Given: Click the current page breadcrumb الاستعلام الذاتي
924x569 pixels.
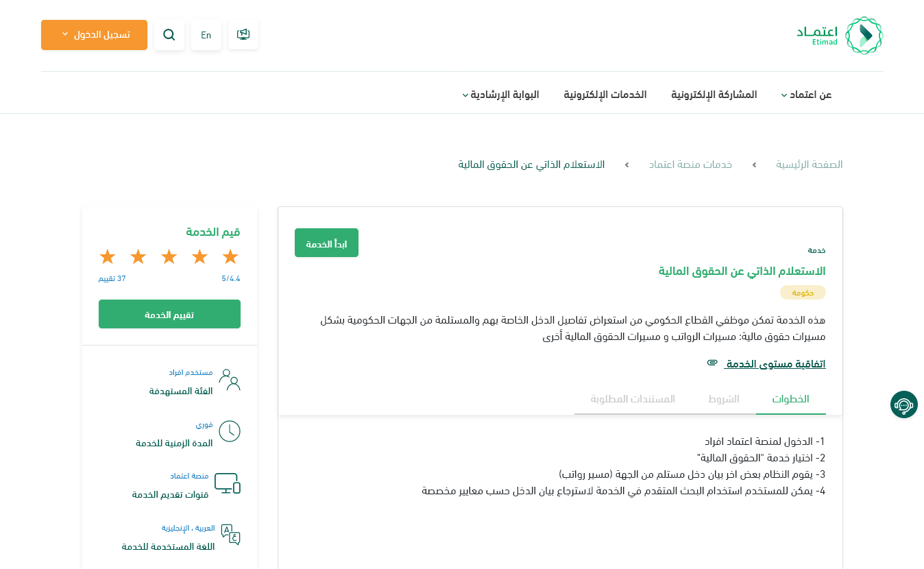Looking at the screenshot, I should [531, 165].
